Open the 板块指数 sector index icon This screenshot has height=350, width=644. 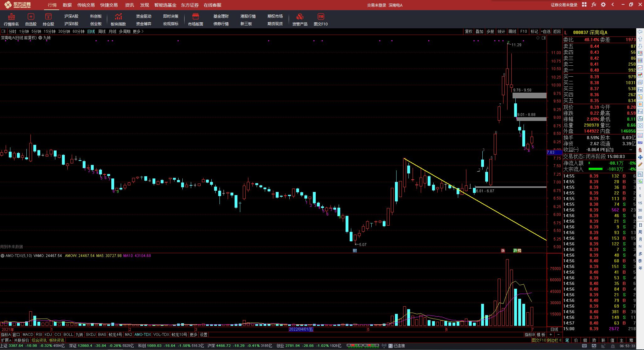(x=118, y=17)
